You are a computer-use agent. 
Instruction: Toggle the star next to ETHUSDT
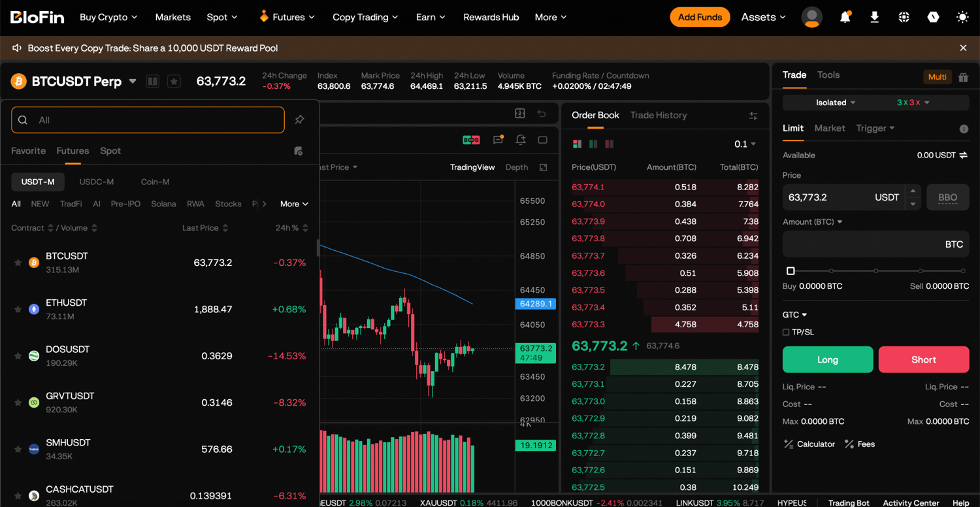[x=18, y=309]
